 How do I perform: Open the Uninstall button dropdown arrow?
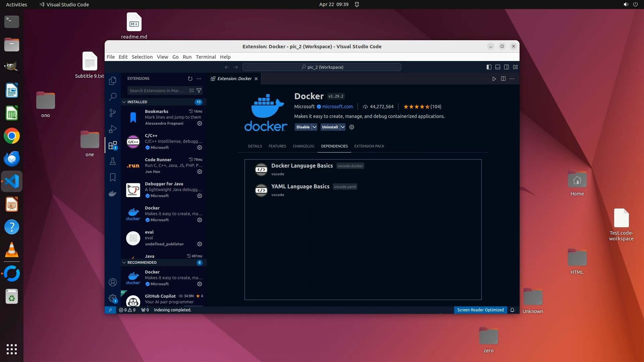click(x=342, y=127)
